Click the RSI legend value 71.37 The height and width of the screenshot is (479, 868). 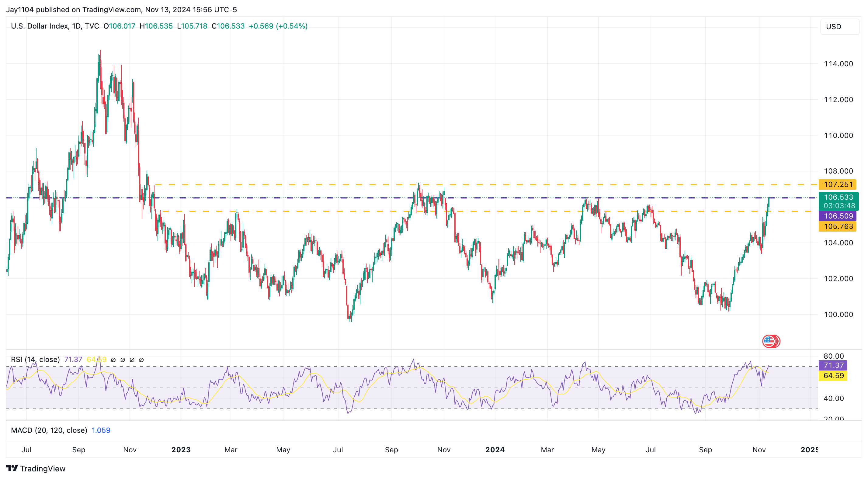pos(73,360)
